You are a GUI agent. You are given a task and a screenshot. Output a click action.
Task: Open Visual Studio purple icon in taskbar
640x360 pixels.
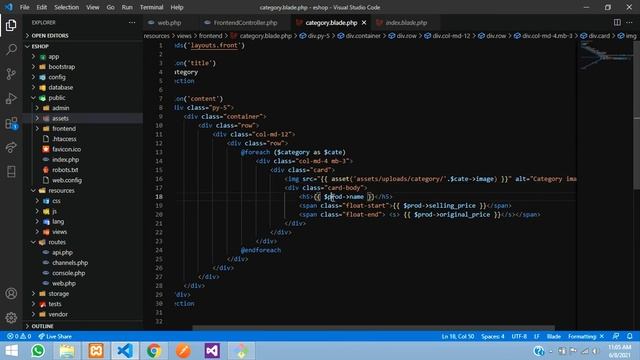[x=212, y=351]
